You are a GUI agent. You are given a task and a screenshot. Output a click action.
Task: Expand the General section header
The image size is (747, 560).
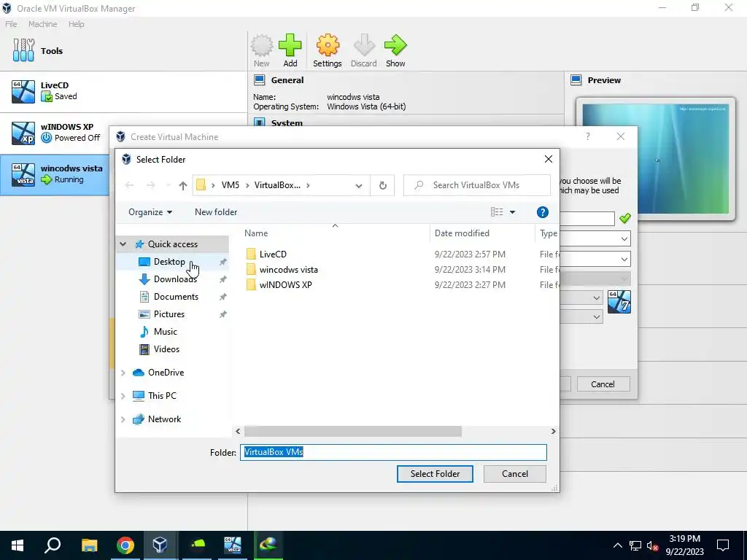click(x=287, y=80)
